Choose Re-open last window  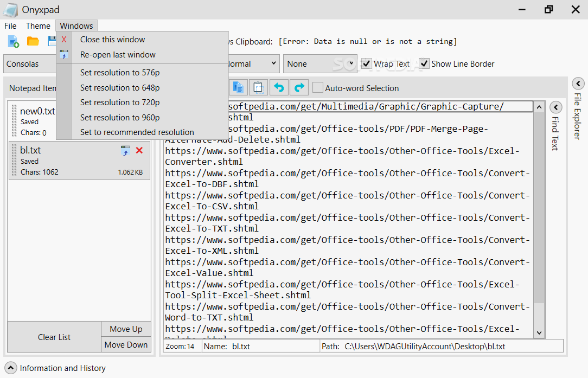point(143,54)
